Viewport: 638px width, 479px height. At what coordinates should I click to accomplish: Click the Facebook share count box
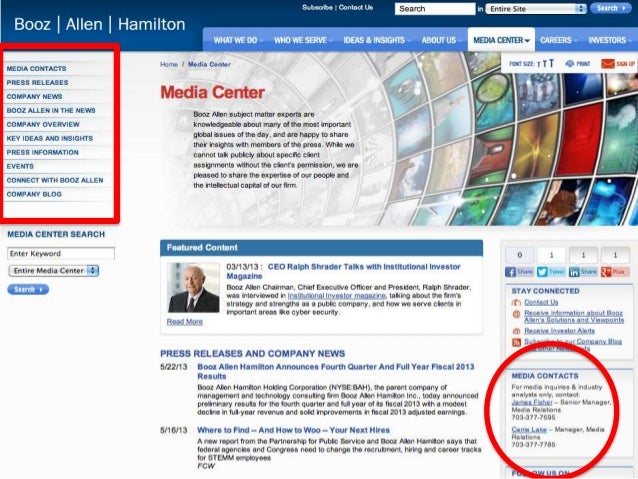click(519, 255)
